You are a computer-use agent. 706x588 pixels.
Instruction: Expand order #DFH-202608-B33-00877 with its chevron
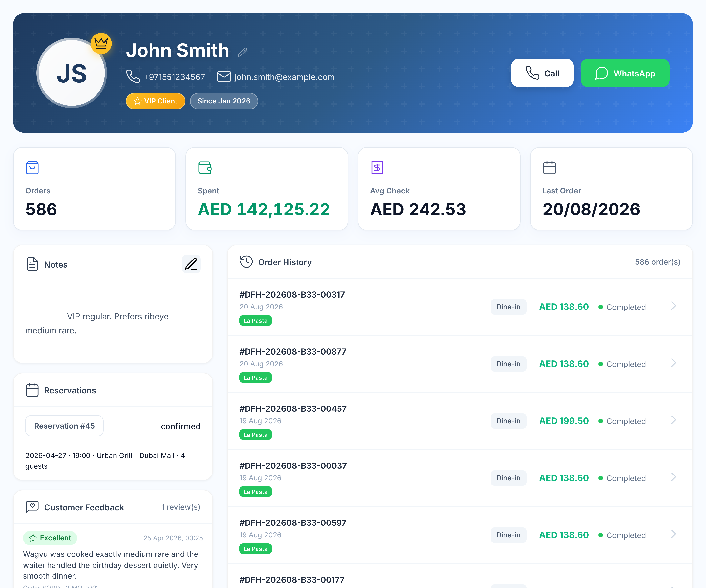point(673,363)
